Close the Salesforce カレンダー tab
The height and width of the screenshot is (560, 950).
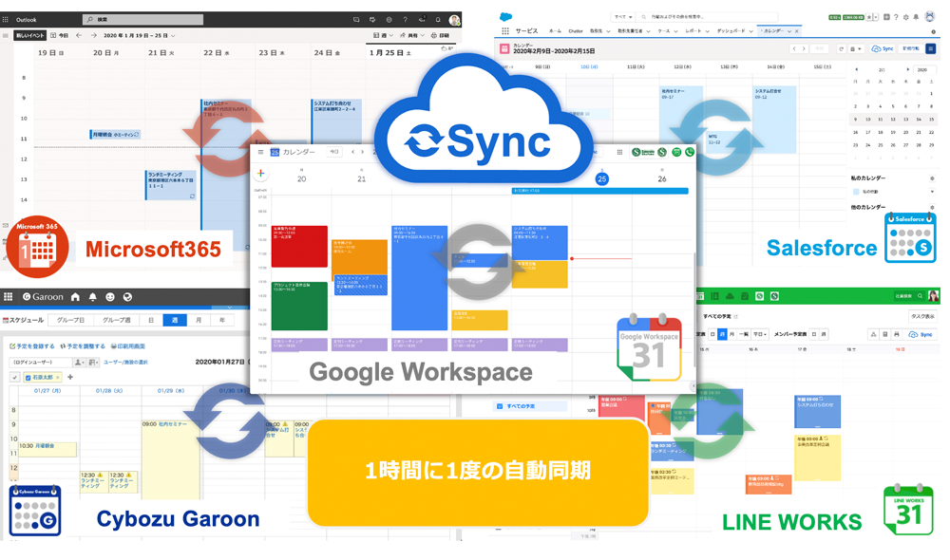797,31
